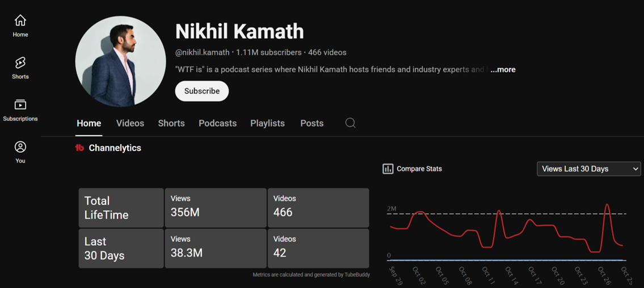Open the You profile section
Image resolution: width=644 pixels, height=288 pixels.
click(20, 152)
